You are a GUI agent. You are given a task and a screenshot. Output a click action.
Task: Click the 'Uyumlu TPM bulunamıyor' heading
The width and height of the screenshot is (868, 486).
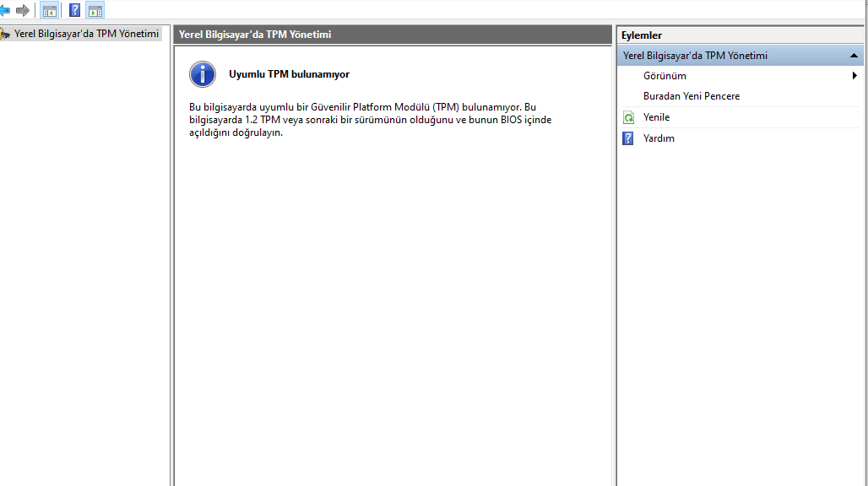coord(289,74)
